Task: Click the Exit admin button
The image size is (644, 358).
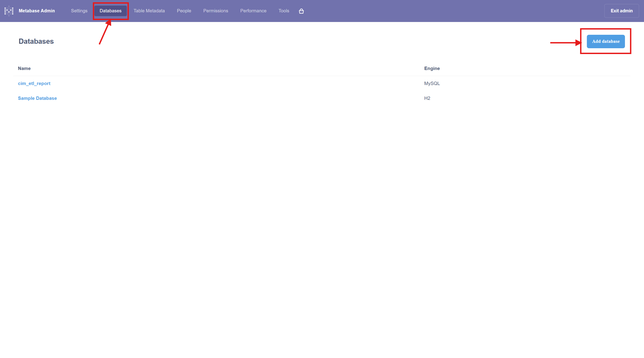Action: (x=621, y=11)
